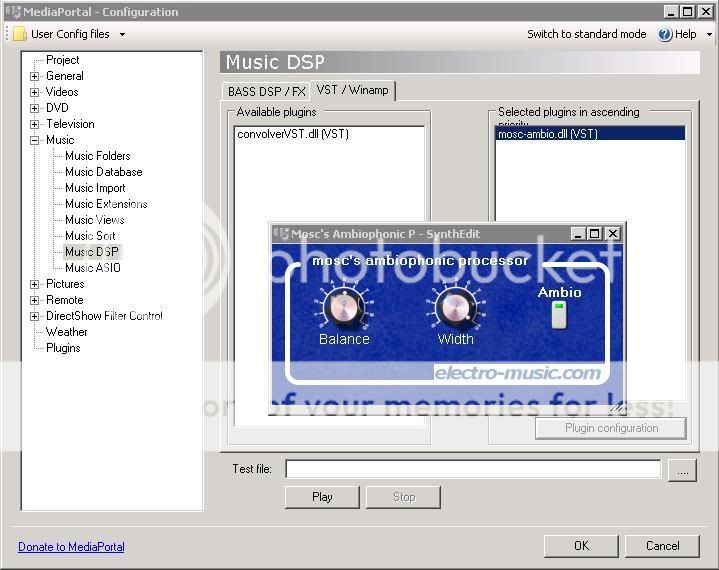This screenshot has width=719, height=570.
Task: Collapse the Music tree node
Action: click(34, 140)
